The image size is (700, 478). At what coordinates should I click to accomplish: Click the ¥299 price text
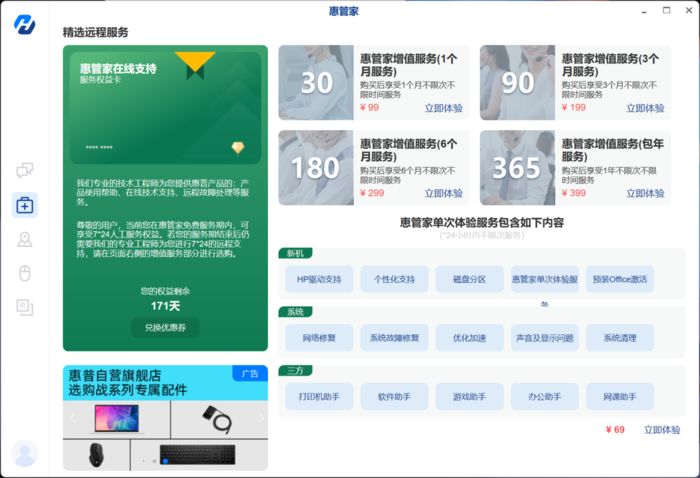[x=372, y=193]
